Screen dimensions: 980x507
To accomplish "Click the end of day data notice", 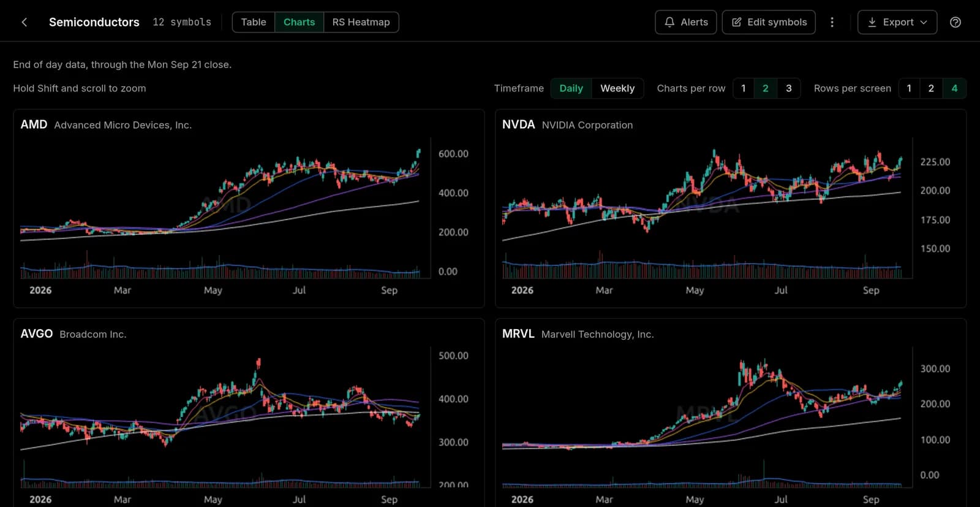I will pos(123,64).
